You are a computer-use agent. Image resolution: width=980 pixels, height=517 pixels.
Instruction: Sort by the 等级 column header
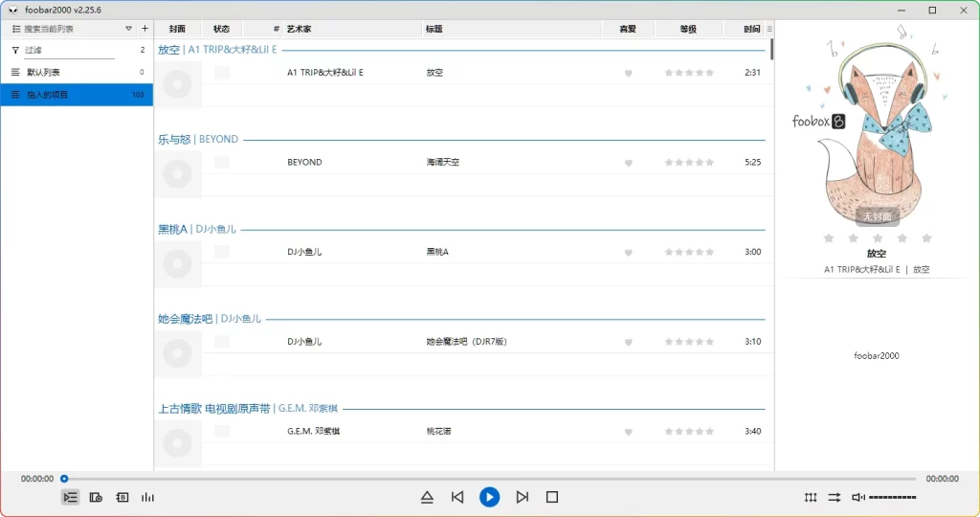(688, 29)
